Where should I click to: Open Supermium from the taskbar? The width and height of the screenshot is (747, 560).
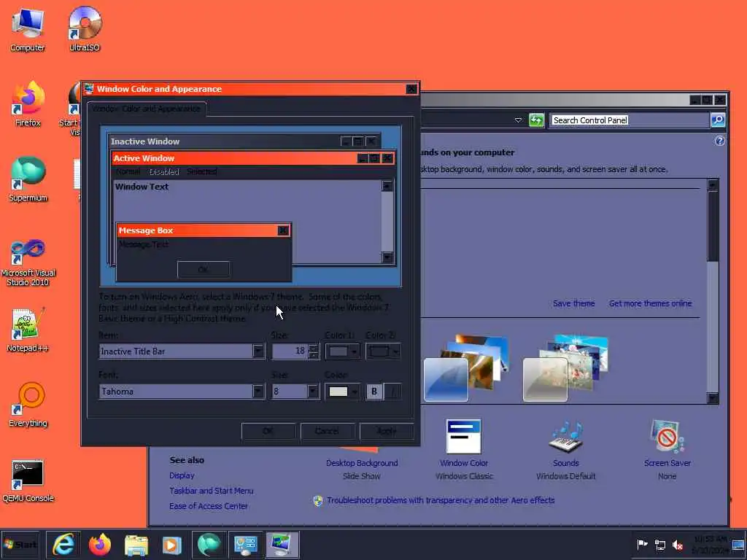click(x=209, y=544)
